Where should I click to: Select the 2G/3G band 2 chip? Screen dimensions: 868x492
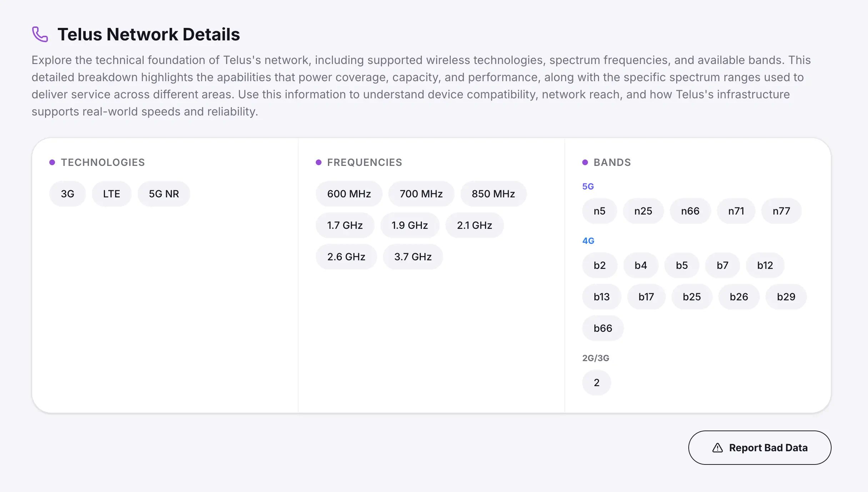tap(597, 383)
